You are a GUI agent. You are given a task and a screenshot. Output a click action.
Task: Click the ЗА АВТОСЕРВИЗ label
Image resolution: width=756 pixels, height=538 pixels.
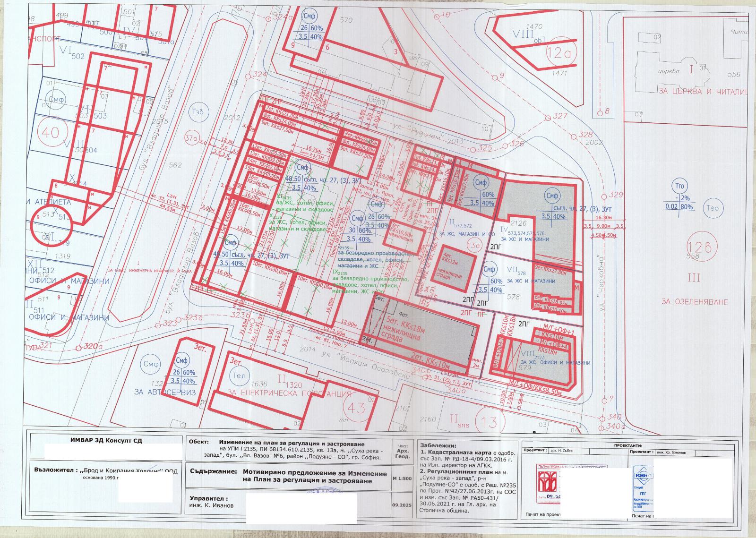click(159, 392)
